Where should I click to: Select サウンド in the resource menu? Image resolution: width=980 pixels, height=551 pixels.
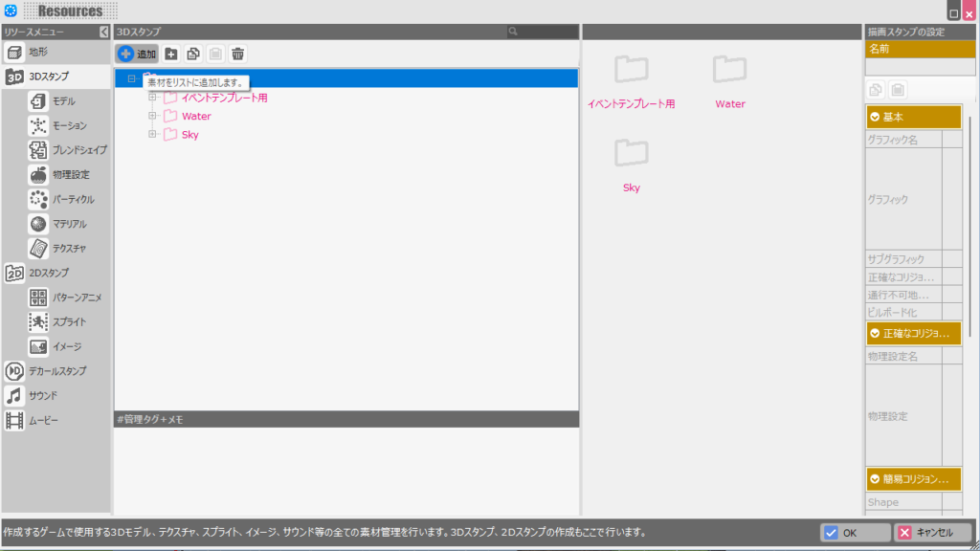coord(42,395)
